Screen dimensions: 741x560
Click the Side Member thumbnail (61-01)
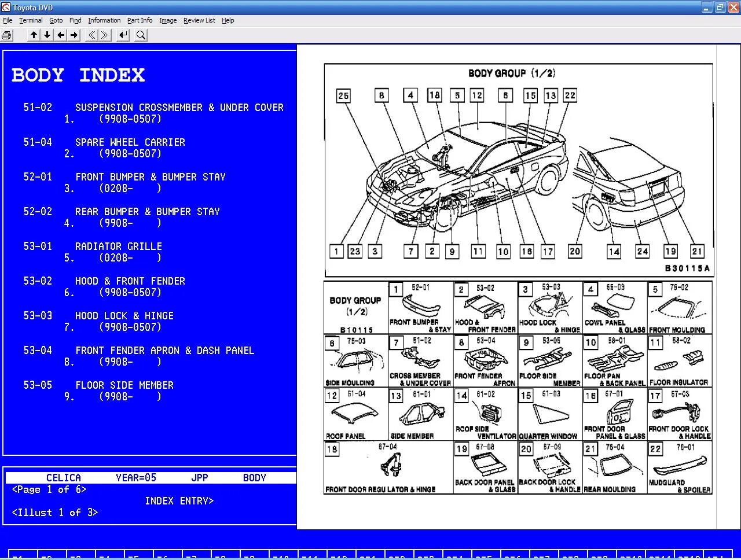(x=420, y=414)
